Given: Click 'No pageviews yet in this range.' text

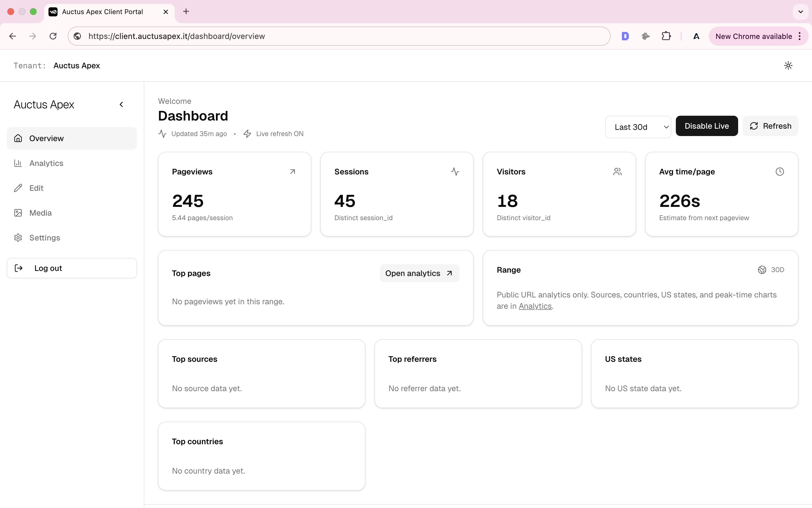Looking at the screenshot, I should point(228,302).
